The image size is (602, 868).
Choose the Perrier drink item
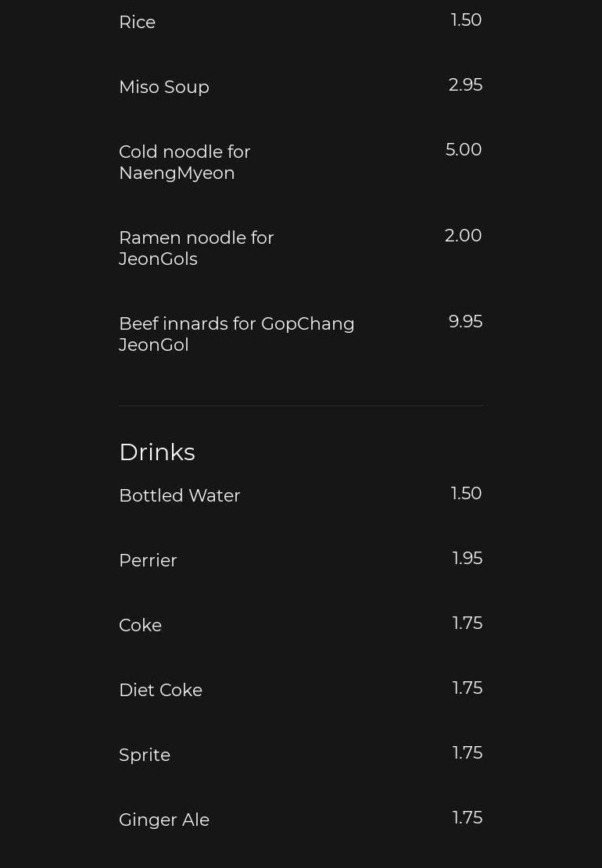(x=148, y=560)
